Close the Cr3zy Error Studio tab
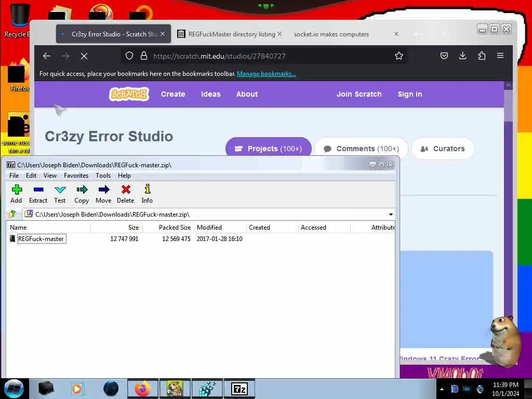The image size is (532, 399). (163, 34)
